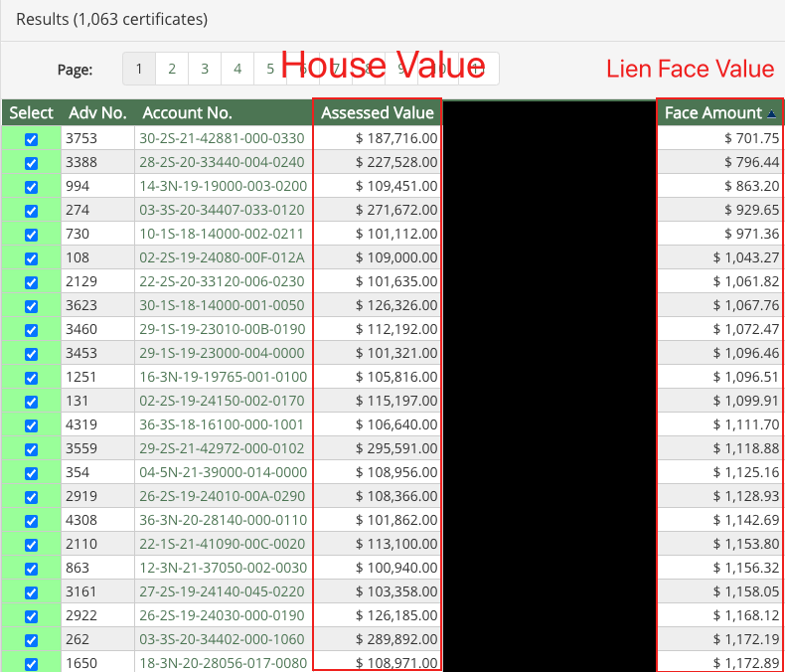
Task: Sort by the Adv No. column header
Action: (x=97, y=112)
